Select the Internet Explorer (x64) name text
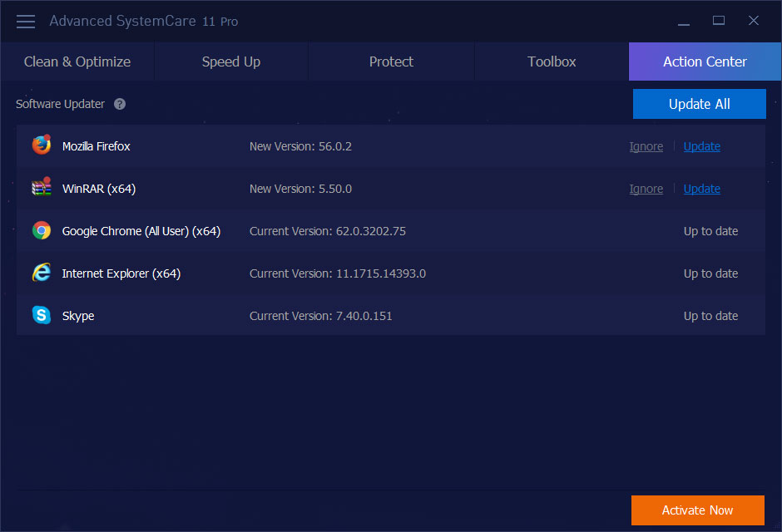This screenshot has height=532, width=782. pyautogui.click(x=121, y=273)
